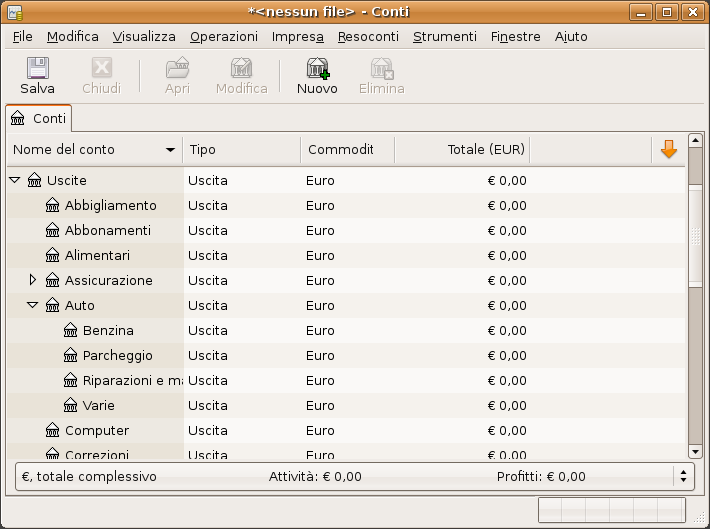Sort by Nome del conto column

point(94,150)
